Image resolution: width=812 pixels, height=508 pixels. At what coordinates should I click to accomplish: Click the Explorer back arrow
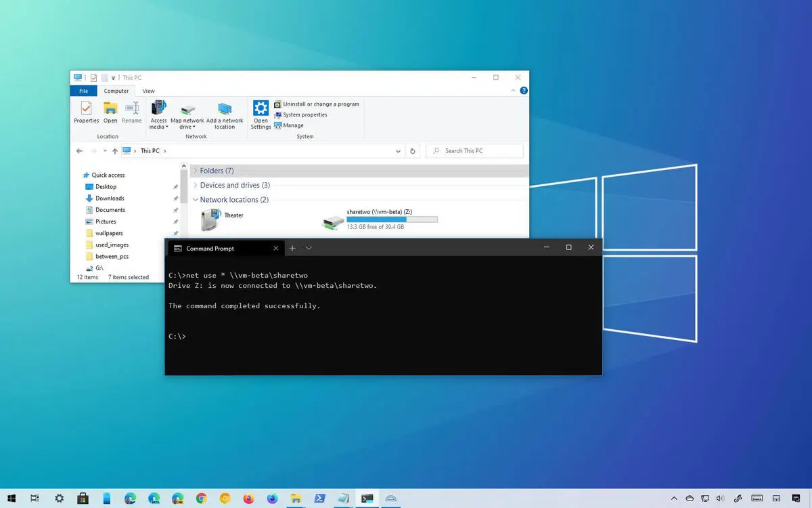[80, 151]
